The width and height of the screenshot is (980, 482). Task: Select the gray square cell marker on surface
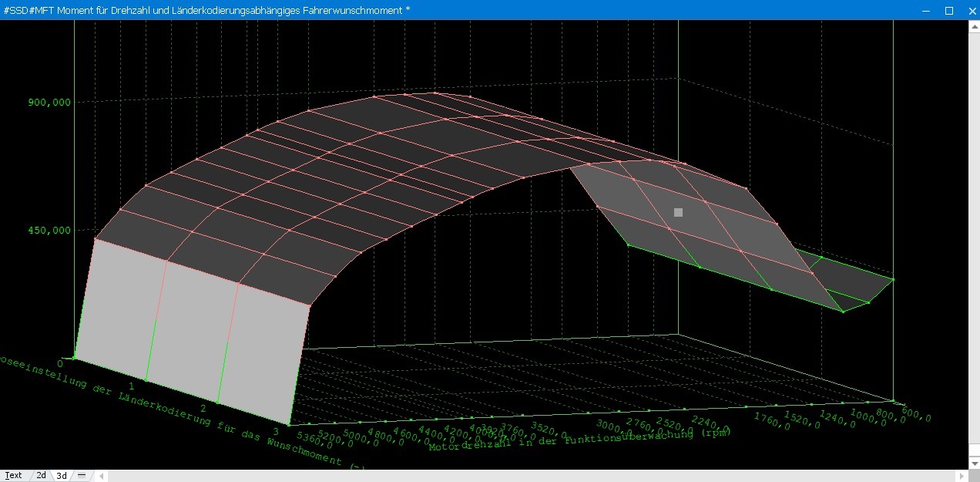[678, 212]
